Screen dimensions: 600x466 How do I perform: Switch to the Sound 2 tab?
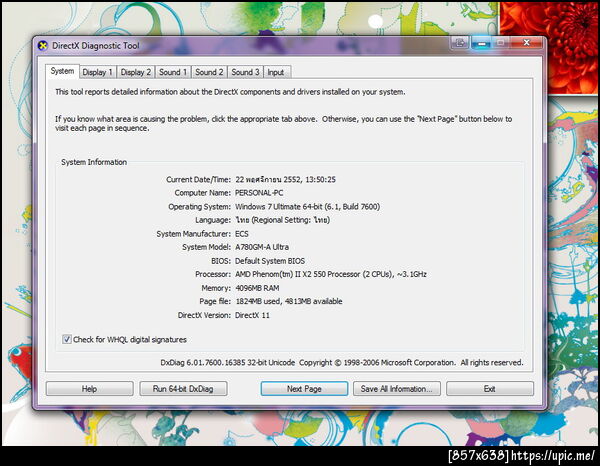(209, 72)
